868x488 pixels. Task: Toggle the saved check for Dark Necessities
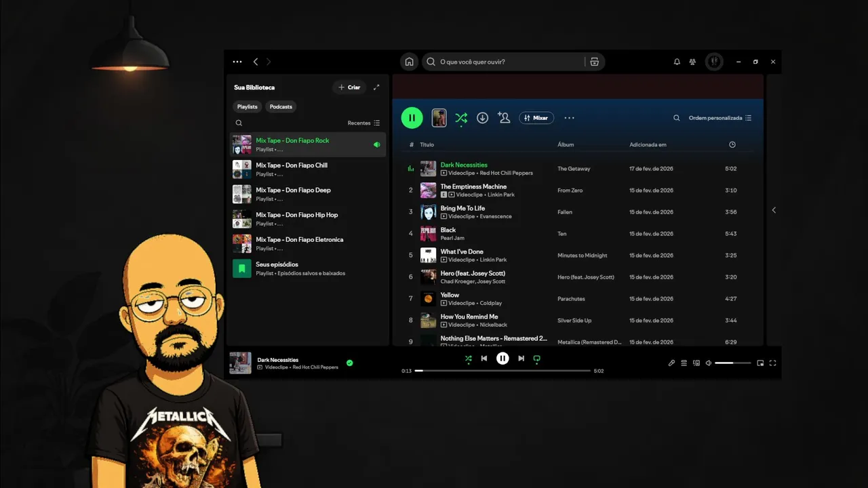(x=349, y=363)
